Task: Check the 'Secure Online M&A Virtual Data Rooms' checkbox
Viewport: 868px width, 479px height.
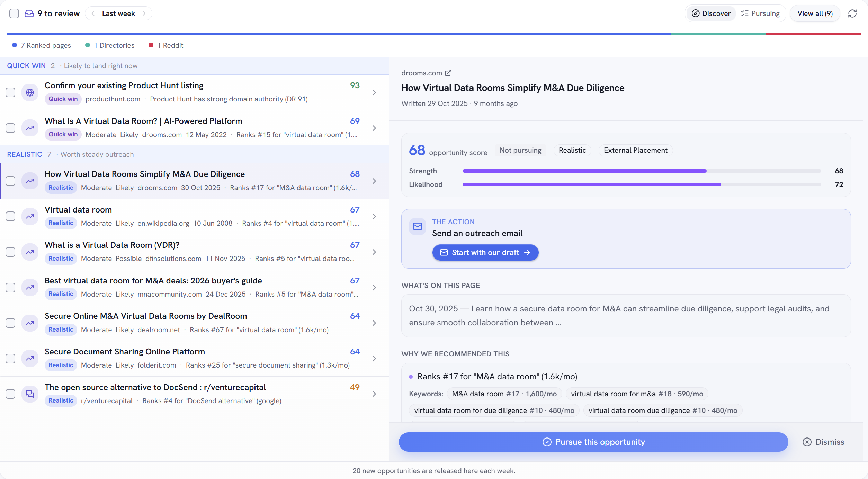Action: click(10, 323)
